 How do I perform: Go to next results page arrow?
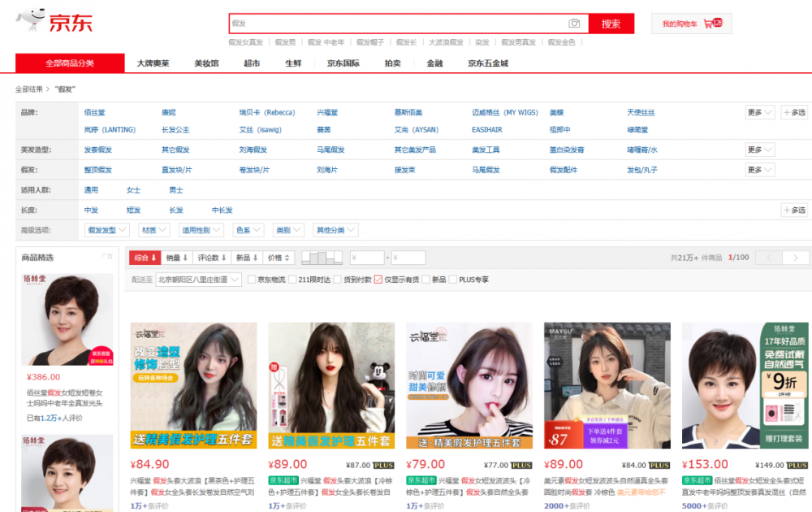click(796, 258)
